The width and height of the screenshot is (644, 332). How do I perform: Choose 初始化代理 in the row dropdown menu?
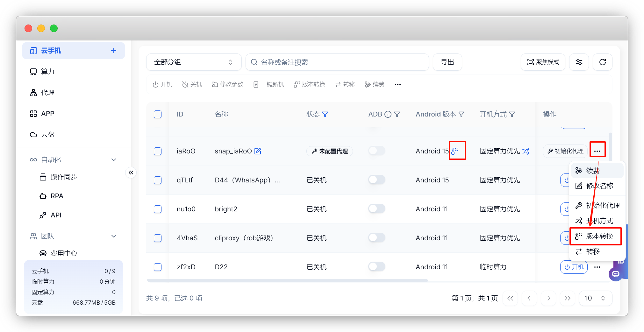pyautogui.click(x=597, y=206)
